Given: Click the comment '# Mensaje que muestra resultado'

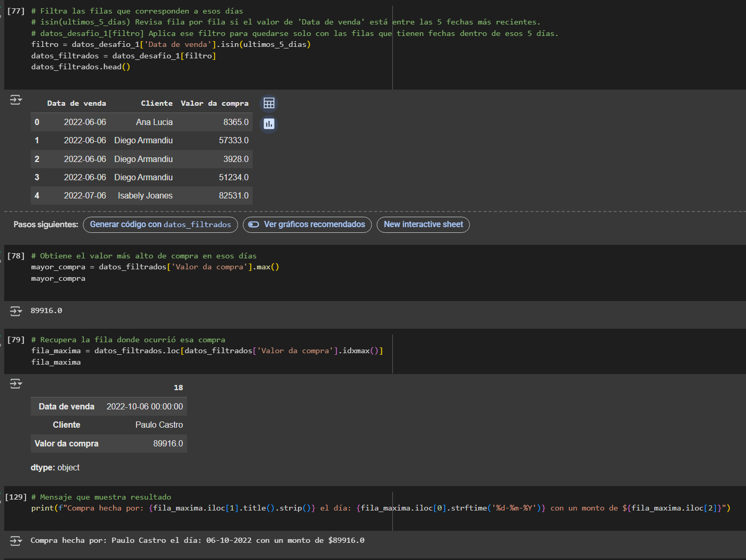Looking at the screenshot, I should (101, 497).
